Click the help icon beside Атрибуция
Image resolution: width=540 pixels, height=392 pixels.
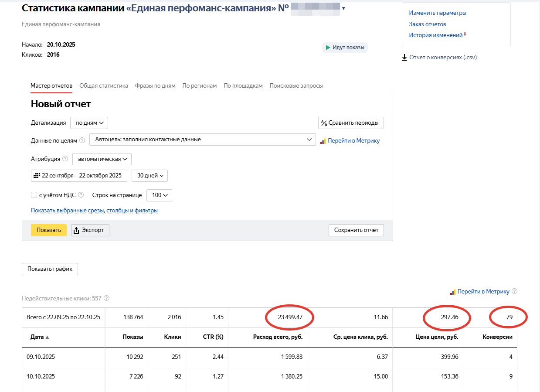coord(65,159)
